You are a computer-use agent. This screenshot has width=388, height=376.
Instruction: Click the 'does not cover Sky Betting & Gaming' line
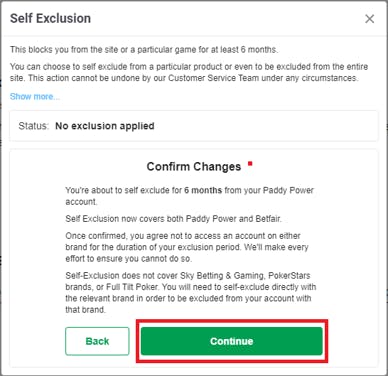(x=188, y=276)
